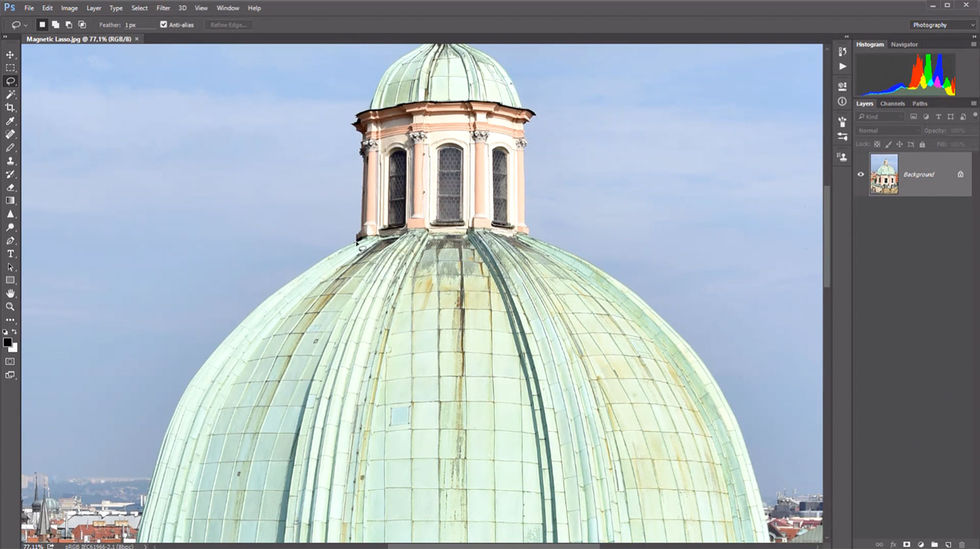Activate the Eyedropper tool
980x549 pixels.
coord(10,121)
